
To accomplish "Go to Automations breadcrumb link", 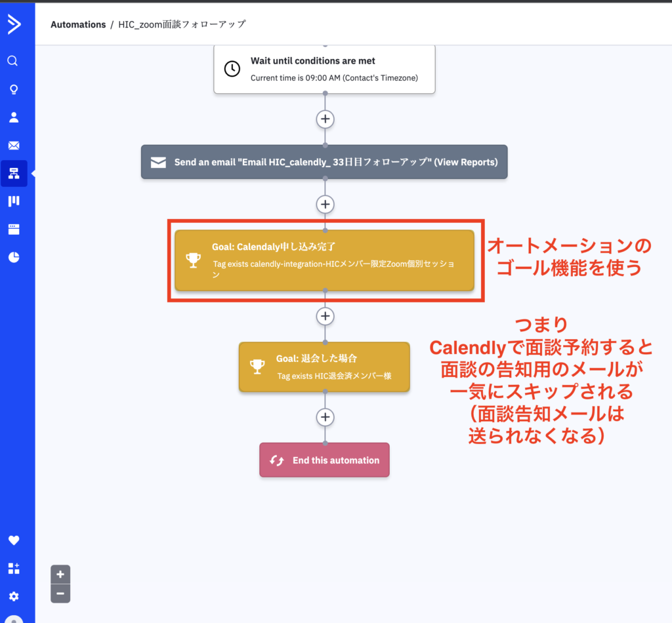I will tap(78, 24).
